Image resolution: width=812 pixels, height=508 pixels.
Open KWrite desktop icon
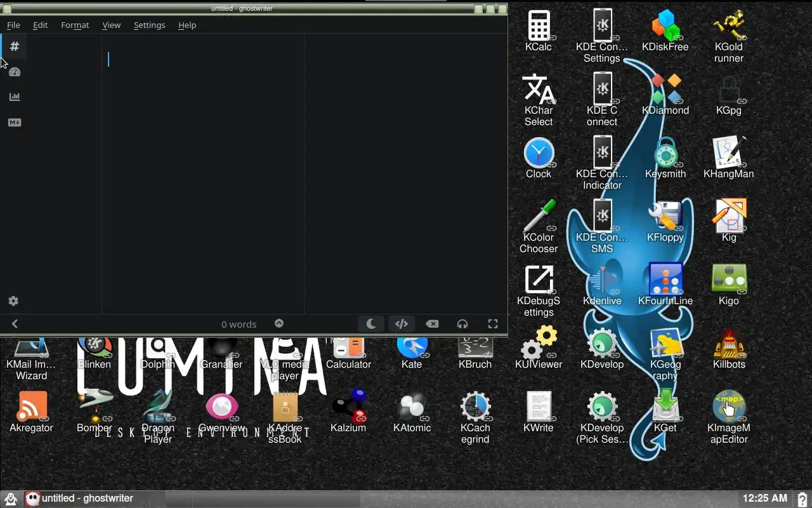[539, 412]
